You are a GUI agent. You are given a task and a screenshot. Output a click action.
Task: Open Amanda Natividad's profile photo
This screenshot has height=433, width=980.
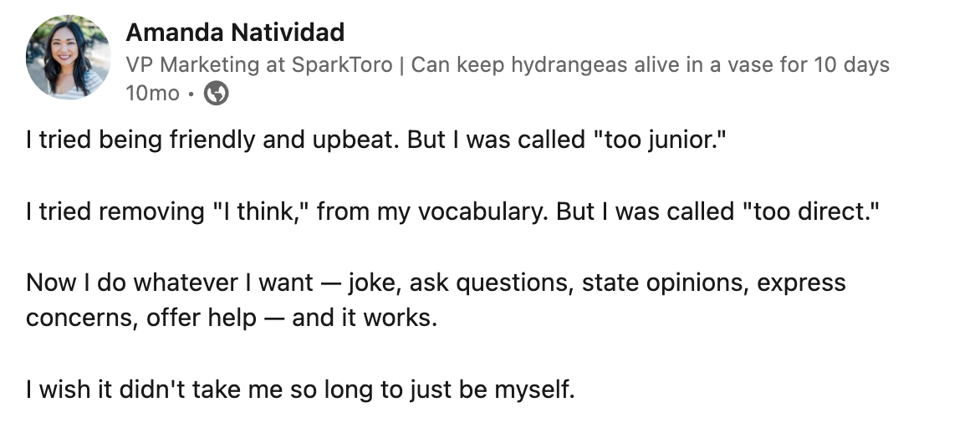68,57
